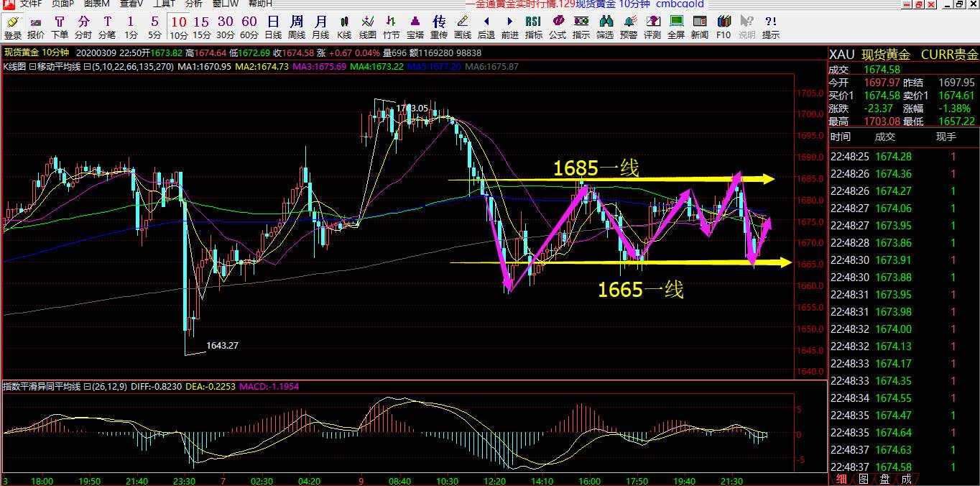This screenshot has width=980, height=486.
Task: Switch to the 成 trades tab
Action: tap(907, 480)
